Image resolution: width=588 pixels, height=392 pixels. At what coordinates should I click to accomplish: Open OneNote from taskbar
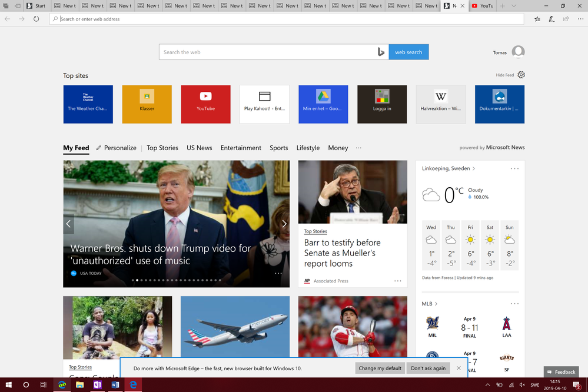[98, 384]
